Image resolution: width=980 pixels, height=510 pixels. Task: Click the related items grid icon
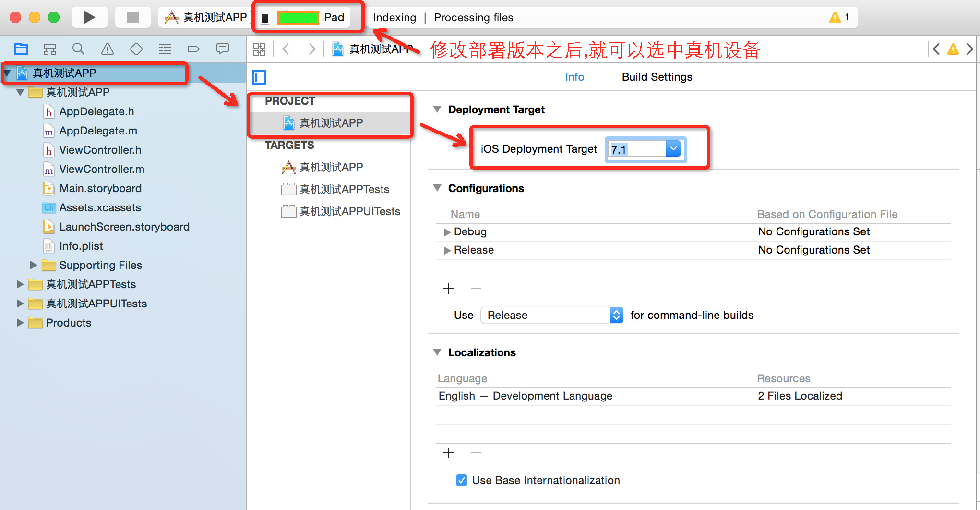(259, 49)
